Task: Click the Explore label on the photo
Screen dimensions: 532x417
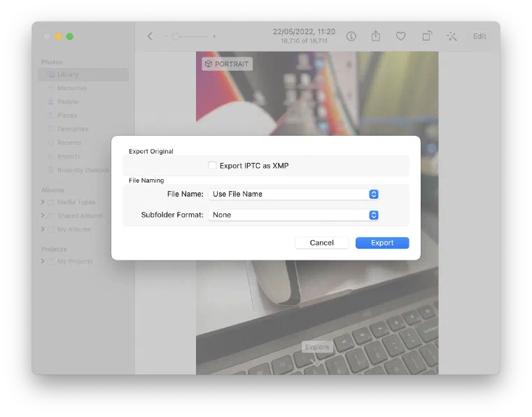Action: pos(317,347)
